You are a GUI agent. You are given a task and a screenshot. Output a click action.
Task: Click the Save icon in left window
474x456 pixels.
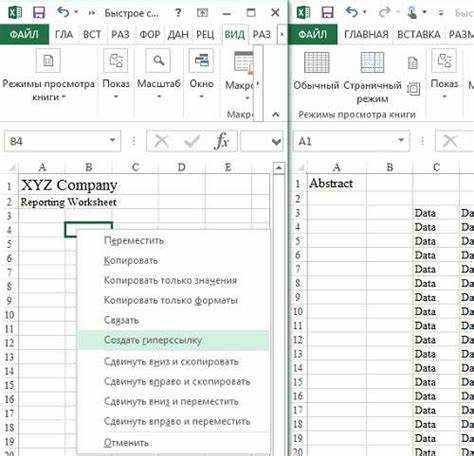[x=39, y=13]
